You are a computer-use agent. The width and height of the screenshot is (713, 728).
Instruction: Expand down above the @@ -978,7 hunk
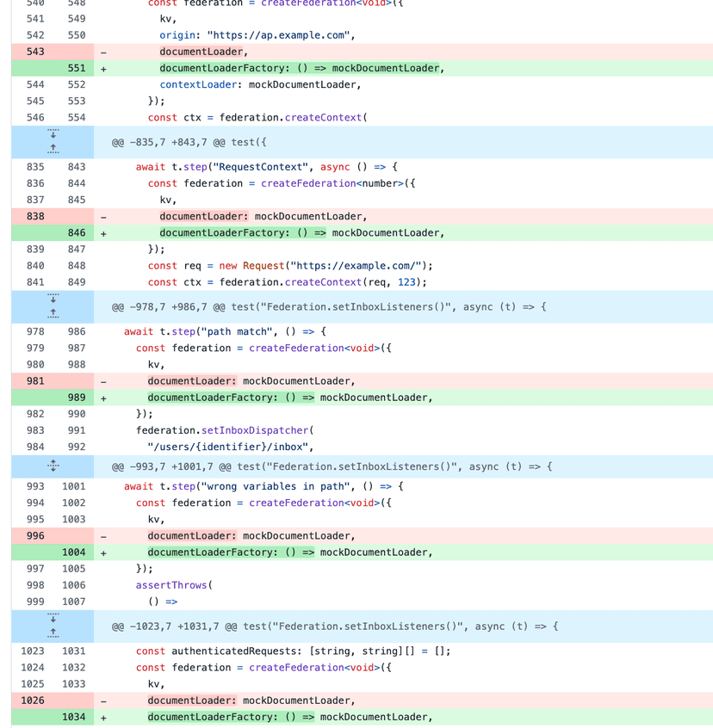[53, 299]
